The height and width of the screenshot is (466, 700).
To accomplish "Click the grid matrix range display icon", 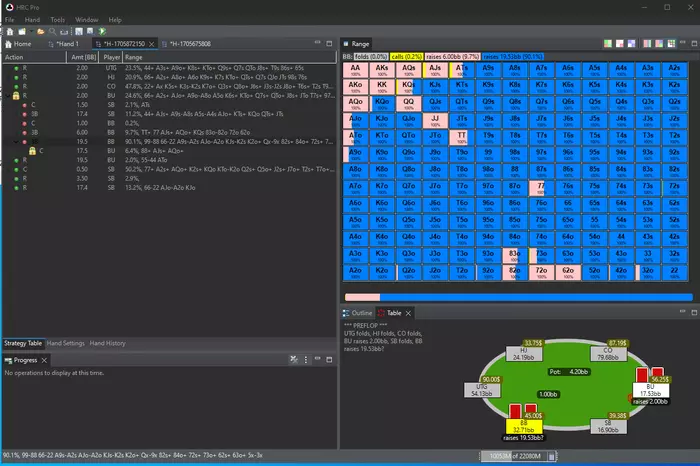I will point(671,43).
